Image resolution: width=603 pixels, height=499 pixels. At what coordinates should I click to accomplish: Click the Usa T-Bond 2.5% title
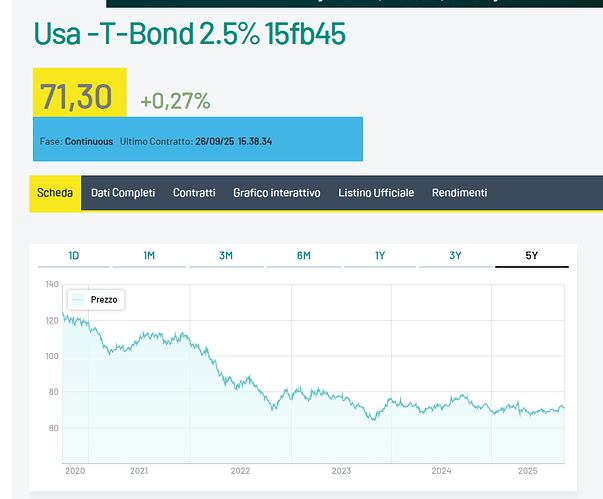coord(189,33)
